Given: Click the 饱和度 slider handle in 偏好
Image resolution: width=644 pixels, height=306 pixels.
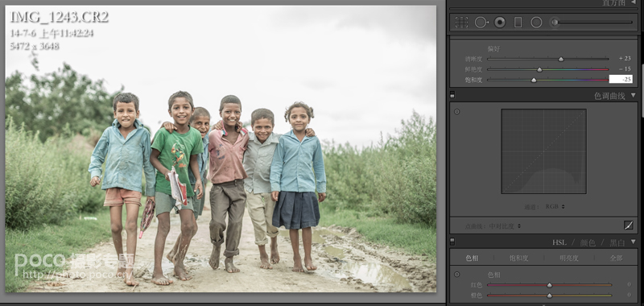Looking at the screenshot, I should 534,80.
